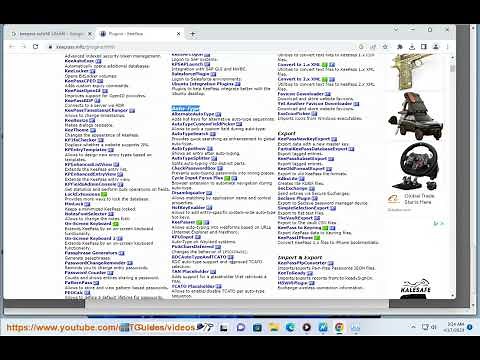Open Chrome three-dot menu
480x360 pixels.
447,47
